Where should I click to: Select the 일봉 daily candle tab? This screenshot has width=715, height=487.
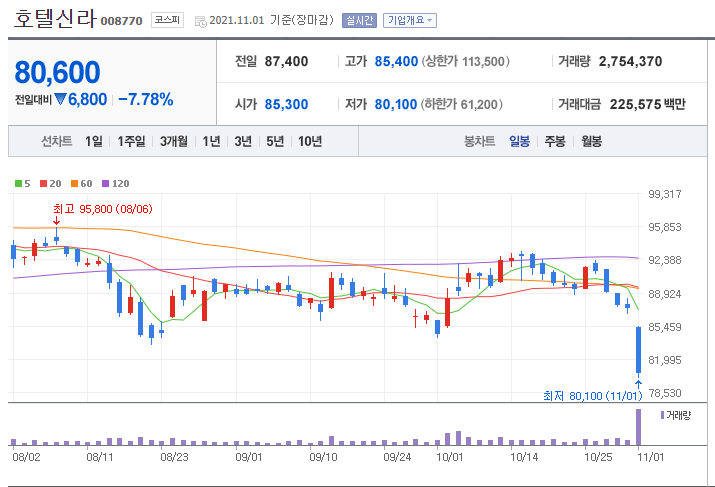[519, 141]
